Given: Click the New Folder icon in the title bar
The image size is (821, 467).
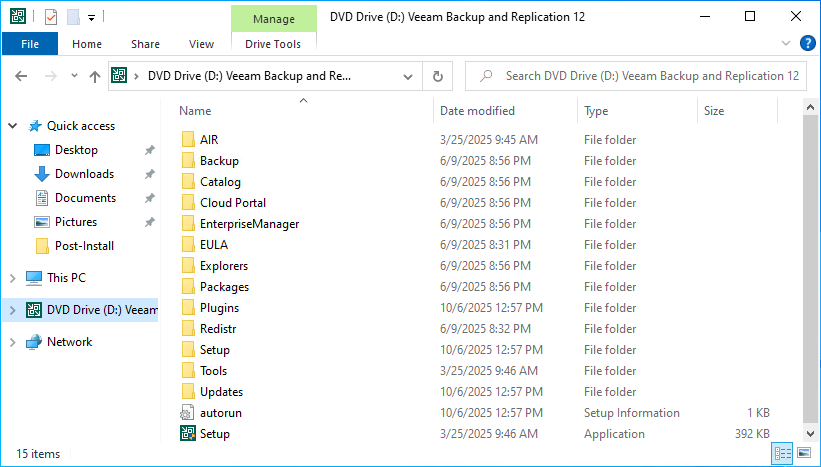Looking at the screenshot, I should point(73,17).
